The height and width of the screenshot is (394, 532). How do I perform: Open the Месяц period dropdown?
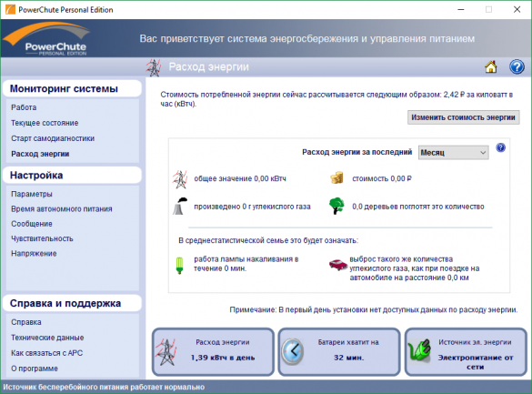[x=453, y=153]
